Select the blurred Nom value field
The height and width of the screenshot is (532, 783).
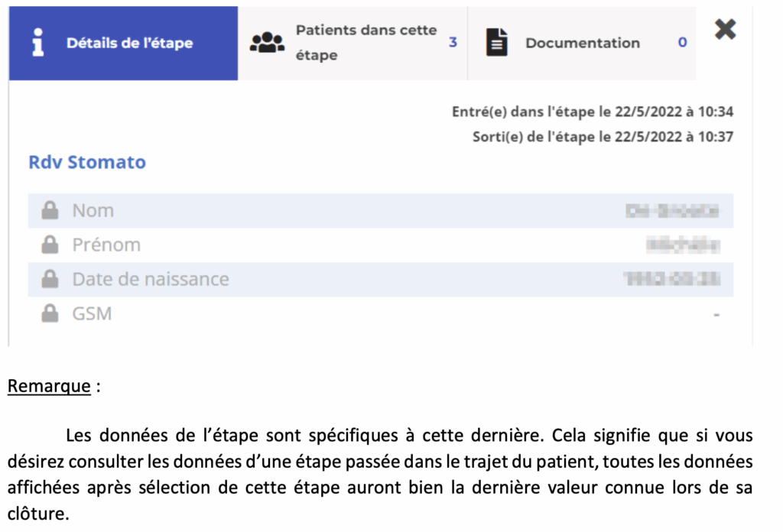(x=671, y=211)
